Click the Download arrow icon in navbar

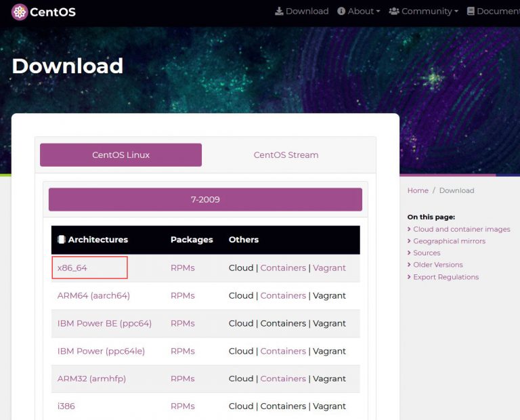coord(279,12)
